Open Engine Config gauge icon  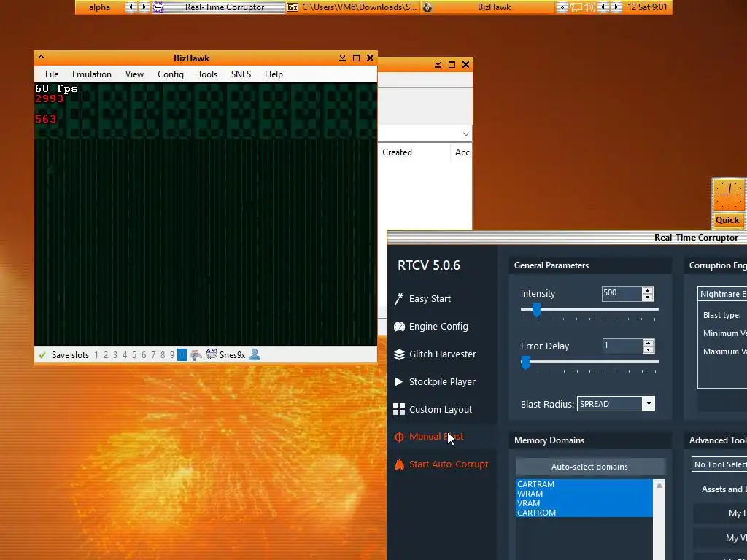click(399, 326)
